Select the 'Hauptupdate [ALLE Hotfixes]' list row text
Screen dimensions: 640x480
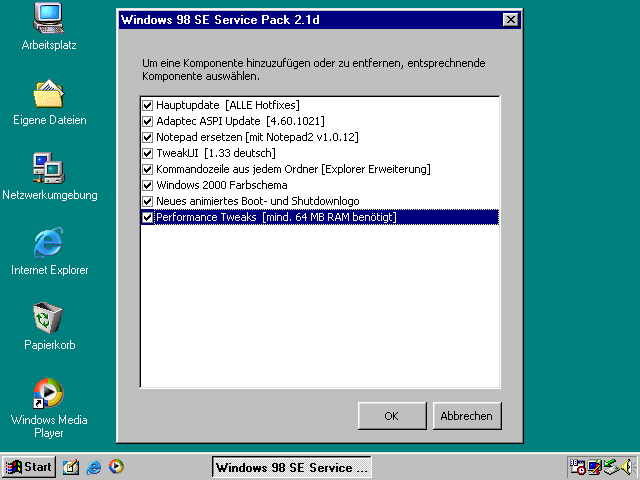click(x=228, y=105)
